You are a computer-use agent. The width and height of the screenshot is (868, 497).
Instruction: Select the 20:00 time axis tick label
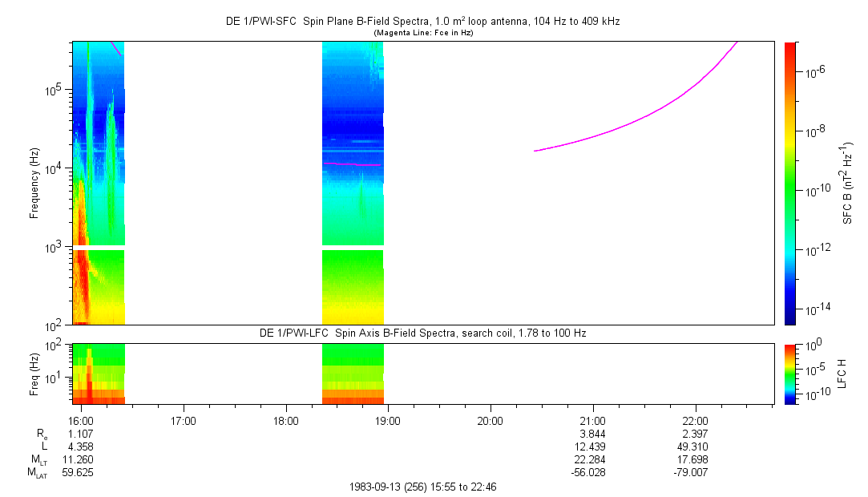pos(490,420)
